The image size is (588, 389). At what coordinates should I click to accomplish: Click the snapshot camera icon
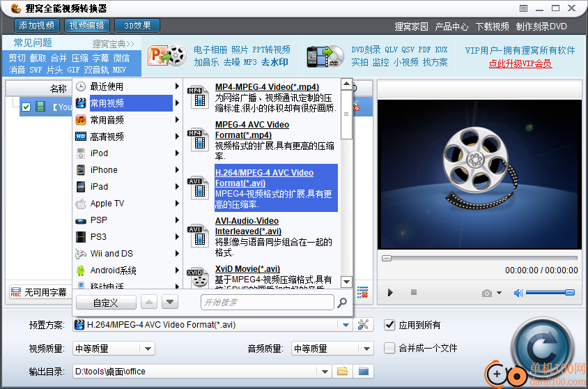tap(488, 293)
